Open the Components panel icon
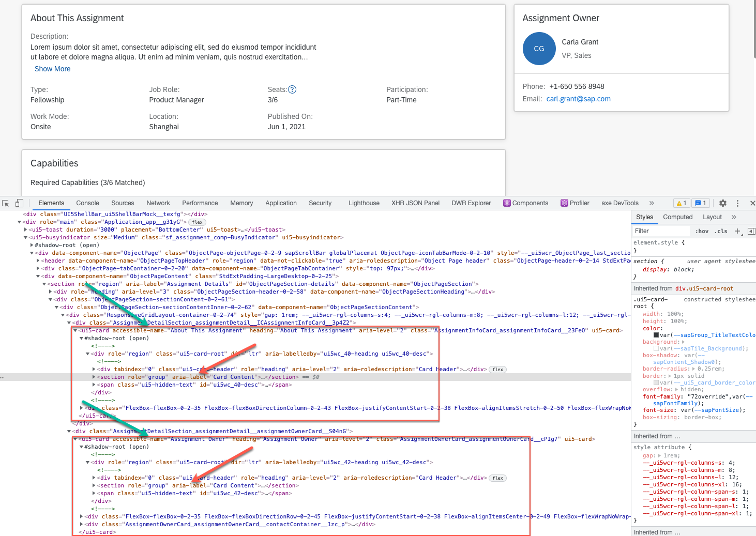This screenshot has height=536, width=756. point(507,203)
